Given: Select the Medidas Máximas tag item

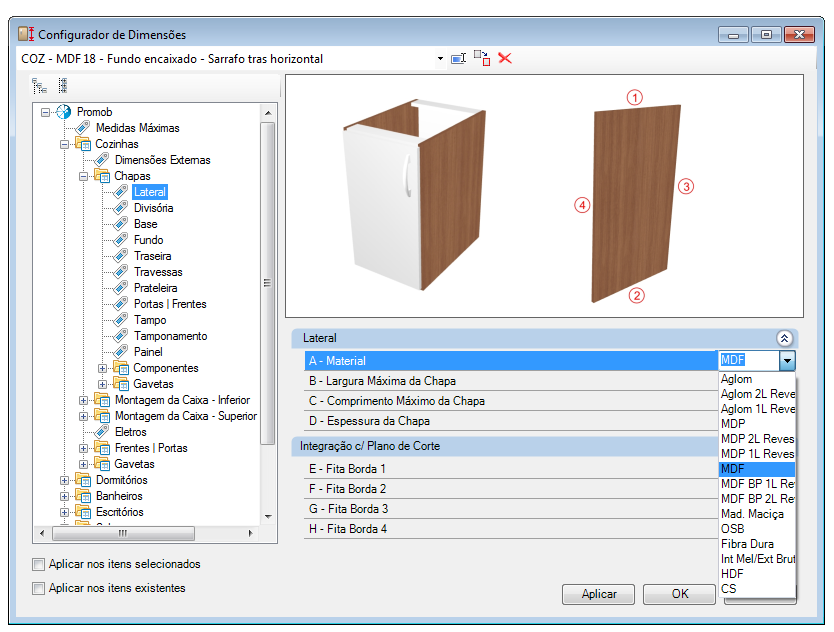Looking at the screenshot, I should [x=137, y=128].
